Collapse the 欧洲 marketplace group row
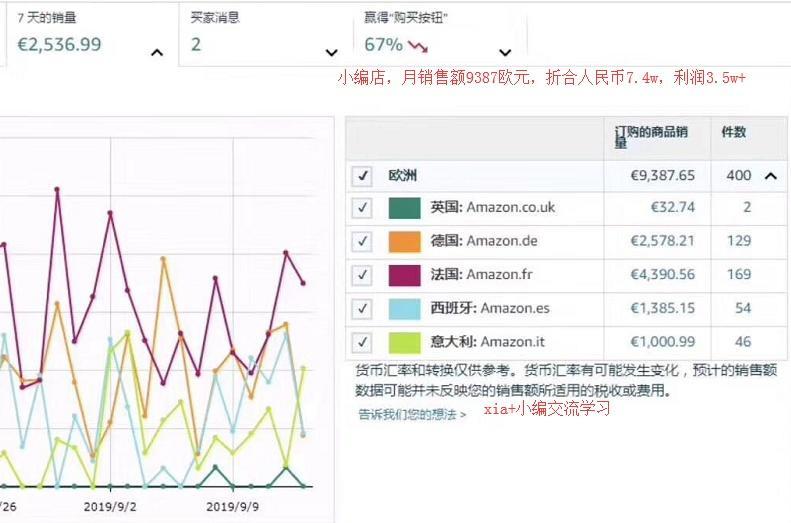The image size is (791, 523). (770, 176)
